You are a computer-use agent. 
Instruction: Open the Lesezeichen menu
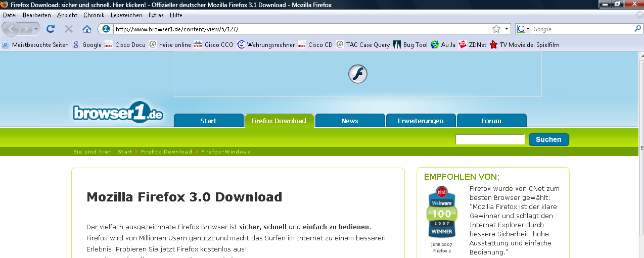pos(126,15)
